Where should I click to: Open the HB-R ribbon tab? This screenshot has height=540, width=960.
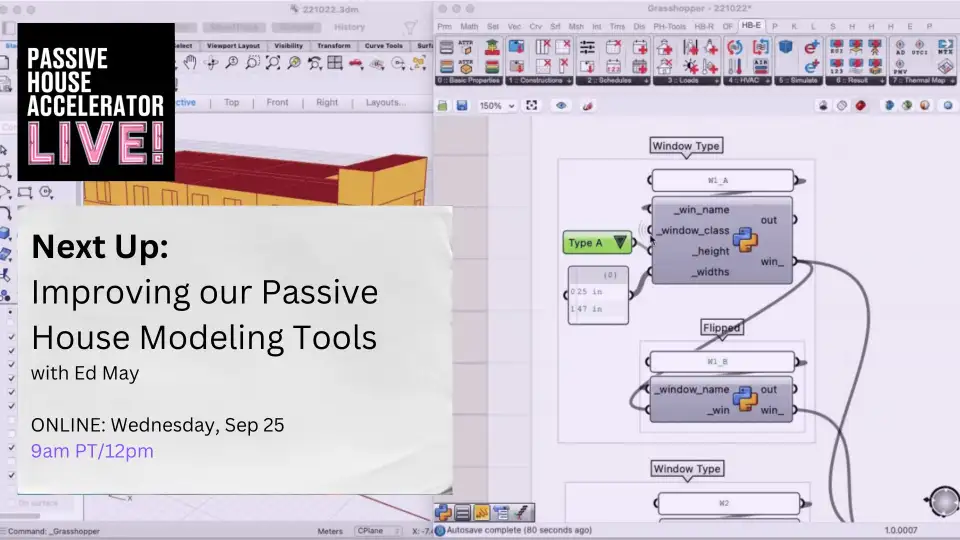coord(704,27)
